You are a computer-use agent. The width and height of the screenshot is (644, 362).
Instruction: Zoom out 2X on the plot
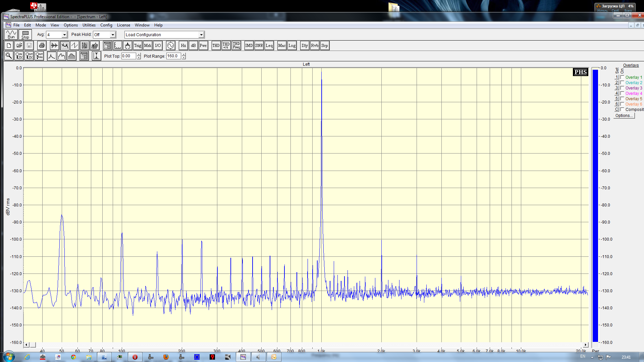point(29,56)
